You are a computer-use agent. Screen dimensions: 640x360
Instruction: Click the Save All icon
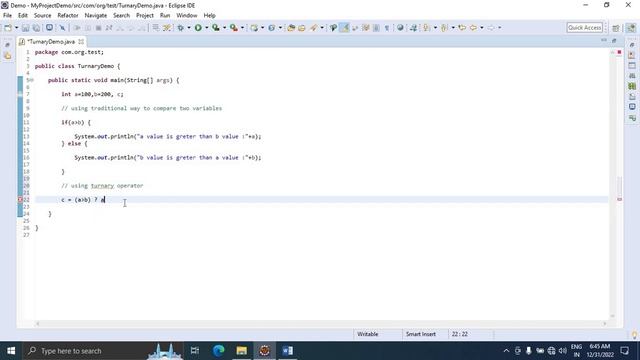point(36,28)
